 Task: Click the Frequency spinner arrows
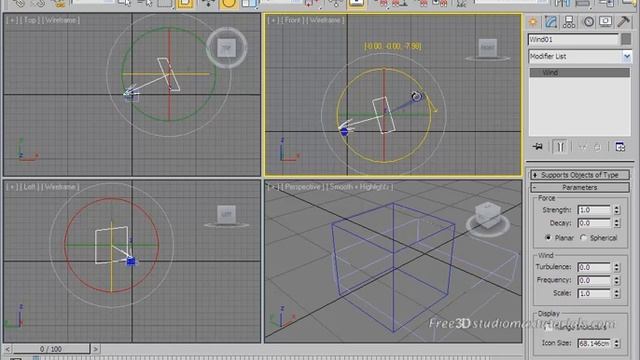tap(617, 280)
